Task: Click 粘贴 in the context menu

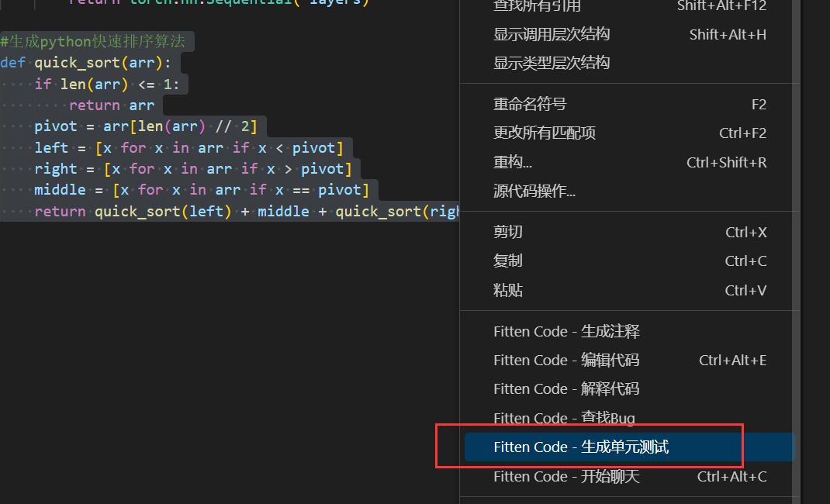Action: pos(508,290)
